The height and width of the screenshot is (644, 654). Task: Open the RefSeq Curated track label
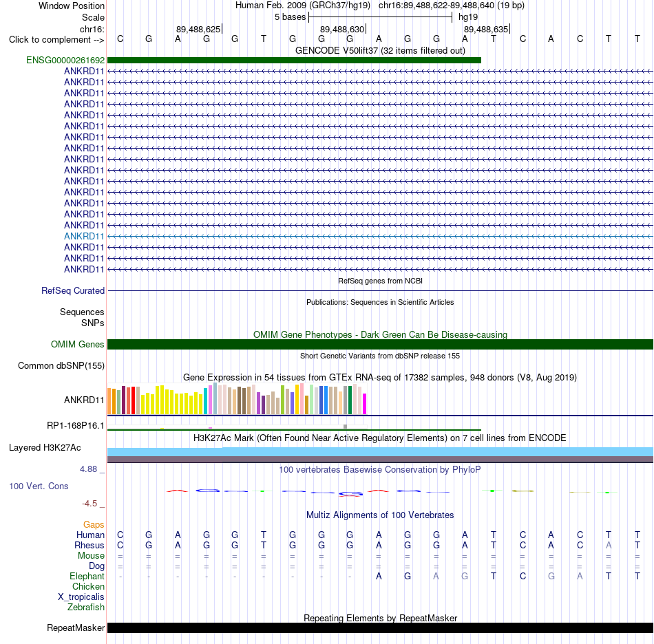click(x=73, y=290)
